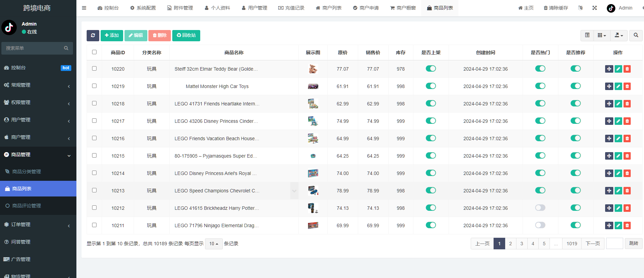Expand 订单管理 sidebar menu

(38, 224)
